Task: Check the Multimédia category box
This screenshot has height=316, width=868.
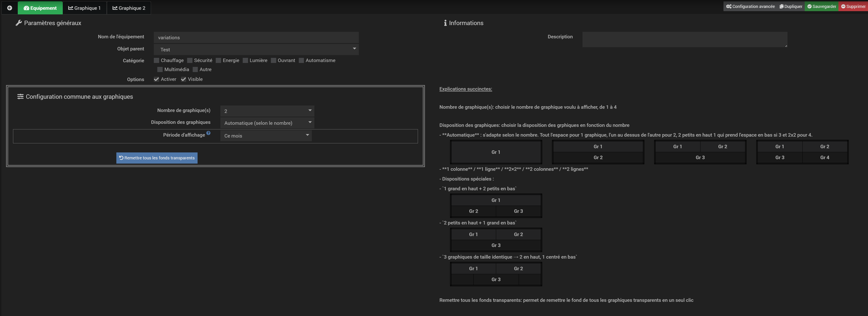Action: [x=160, y=70]
